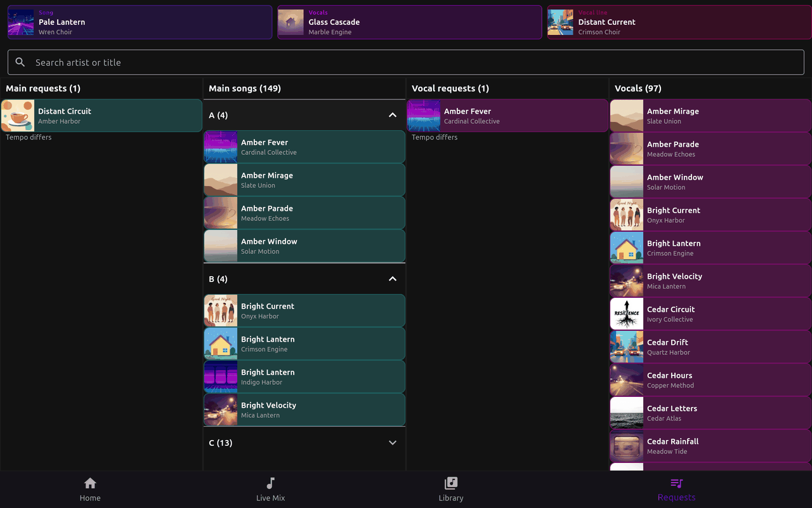The image size is (812, 508).
Task: Collapse the A (4) group chevron
Action: 392,115
